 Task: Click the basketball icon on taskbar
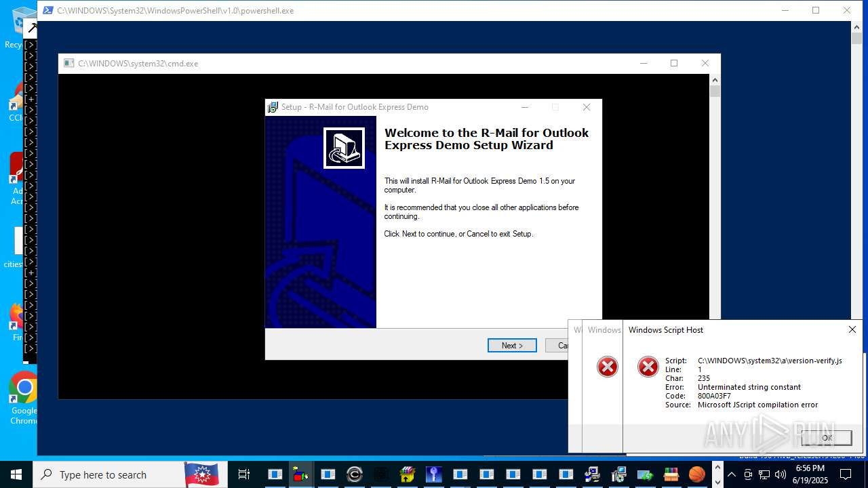point(697,474)
